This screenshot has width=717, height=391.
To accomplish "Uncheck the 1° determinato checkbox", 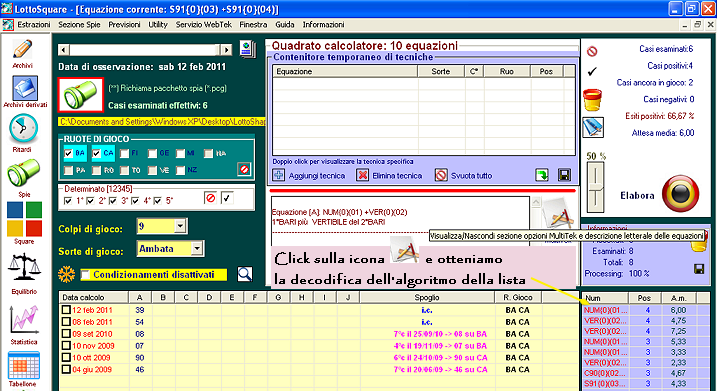I will click(x=68, y=201).
